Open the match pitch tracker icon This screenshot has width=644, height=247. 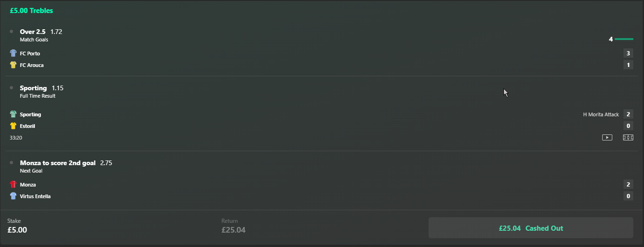click(628, 137)
